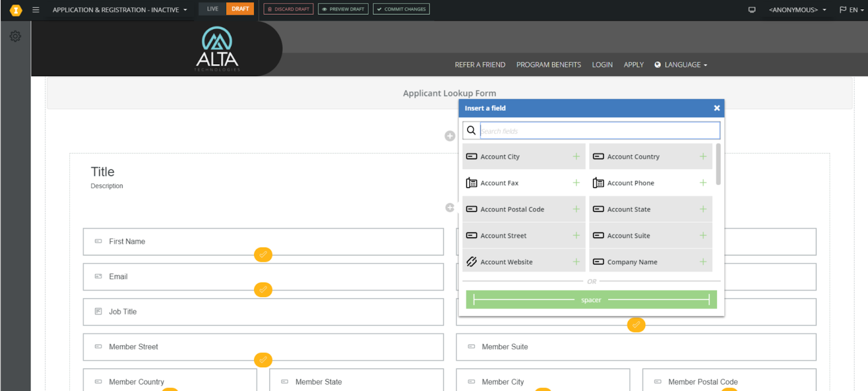Select the Member Postal Code form field
The width and height of the screenshot is (868, 391).
pyautogui.click(x=730, y=380)
